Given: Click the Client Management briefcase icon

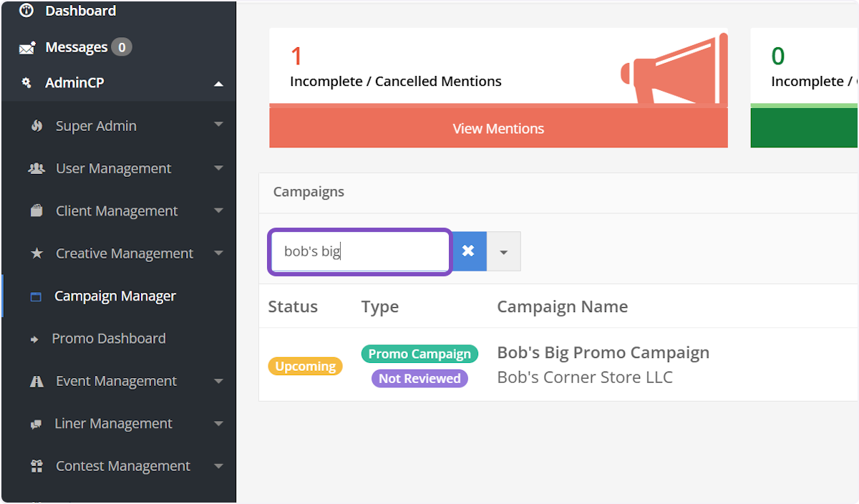Looking at the screenshot, I should (x=37, y=210).
